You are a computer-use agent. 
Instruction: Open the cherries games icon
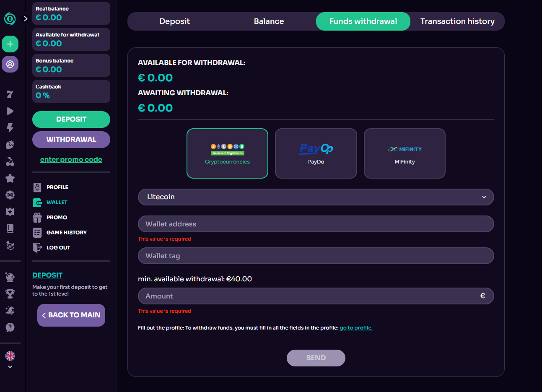(10, 161)
